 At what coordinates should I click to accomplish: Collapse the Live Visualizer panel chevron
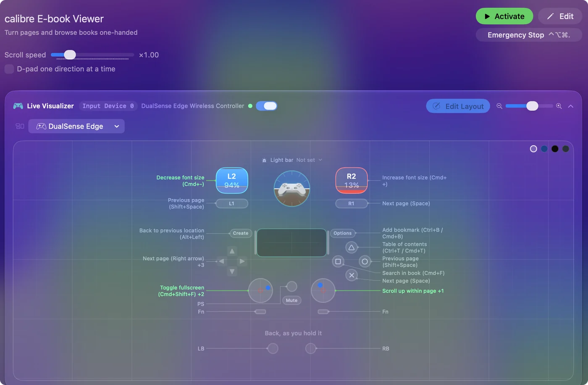[571, 106]
